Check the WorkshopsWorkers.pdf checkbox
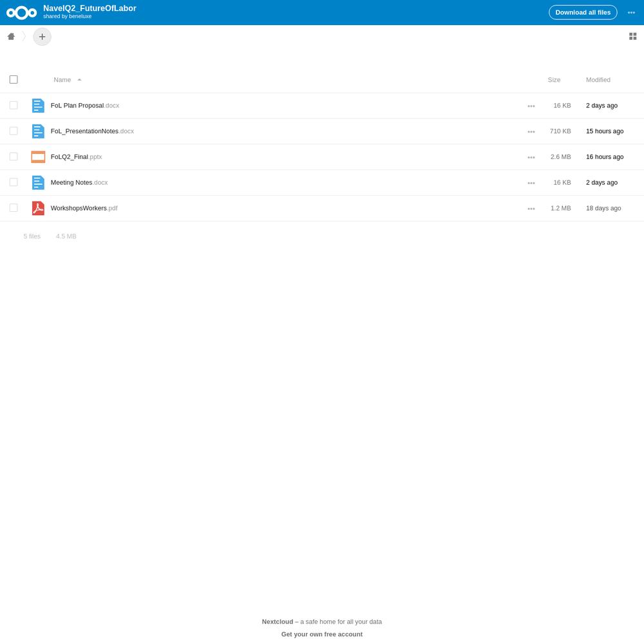This screenshot has height=644, width=644. (x=14, y=208)
